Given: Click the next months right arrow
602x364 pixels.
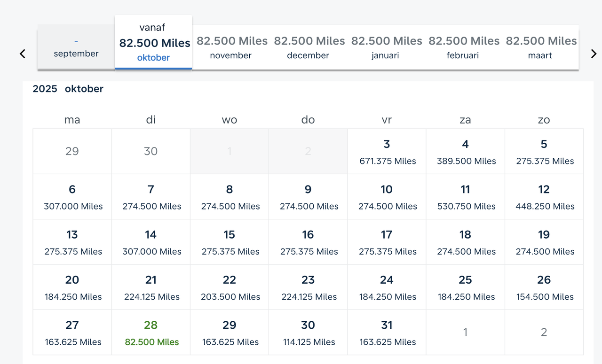Looking at the screenshot, I should tap(594, 54).
